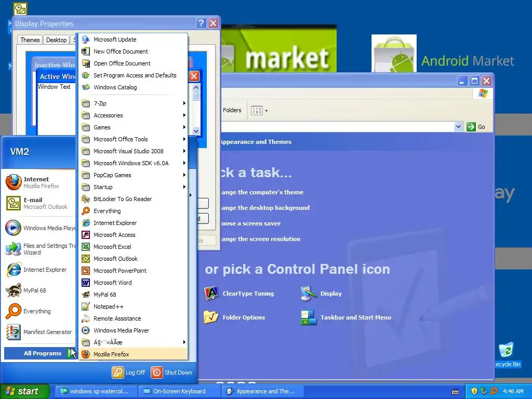This screenshot has height=399, width=532.
Task: Open the Views dropdown in toolbar
Action: [259, 111]
